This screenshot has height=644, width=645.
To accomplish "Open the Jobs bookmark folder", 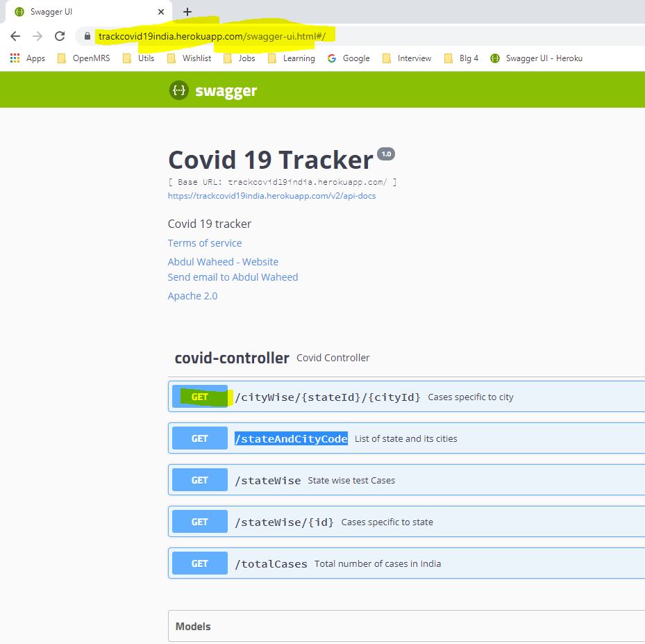I will click(240, 58).
